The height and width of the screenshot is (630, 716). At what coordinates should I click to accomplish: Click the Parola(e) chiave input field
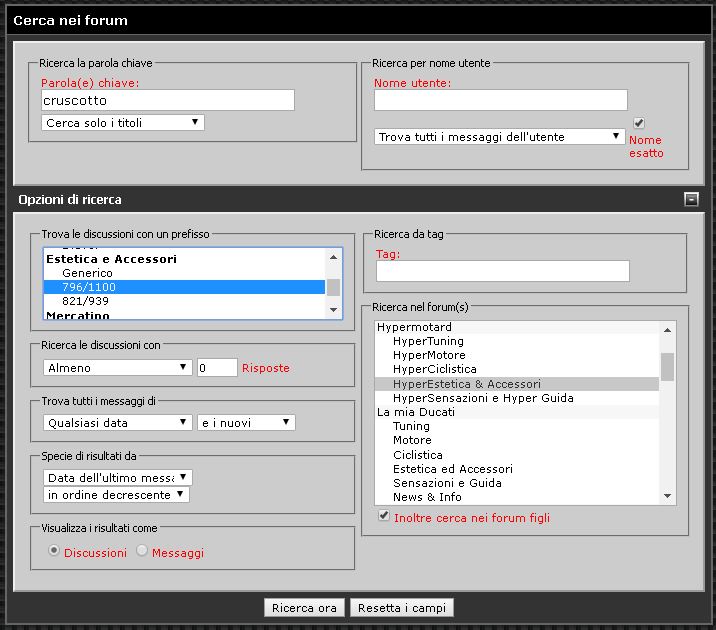(x=168, y=100)
